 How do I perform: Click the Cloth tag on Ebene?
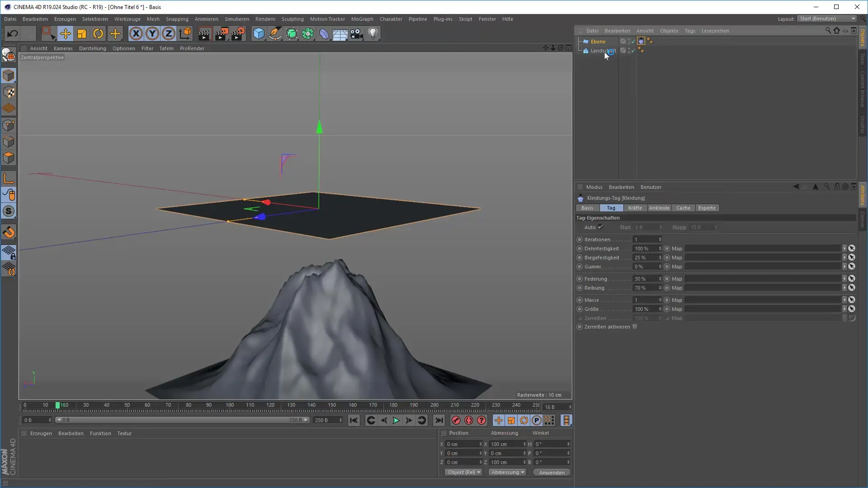(641, 41)
